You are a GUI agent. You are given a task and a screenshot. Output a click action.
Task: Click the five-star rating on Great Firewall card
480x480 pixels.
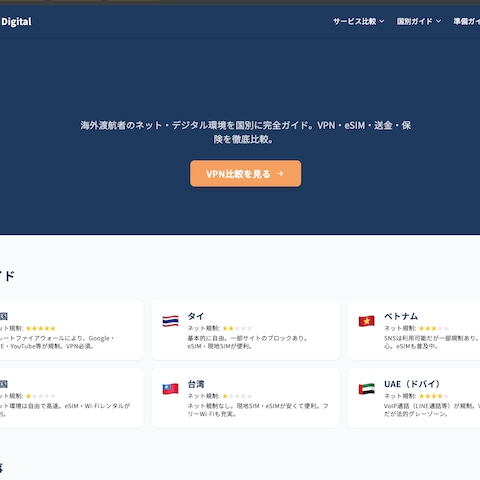click(x=41, y=328)
